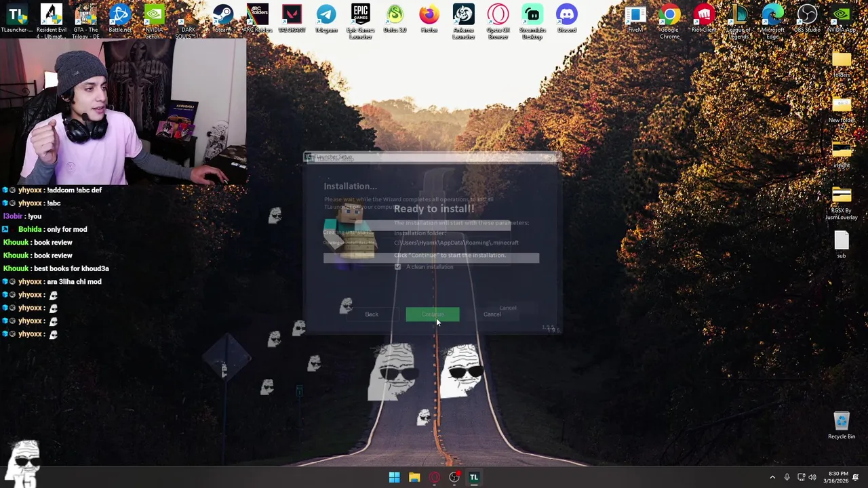Launch the League of Legends shortcut
Image resolution: width=868 pixels, height=488 pixels.
(x=738, y=21)
